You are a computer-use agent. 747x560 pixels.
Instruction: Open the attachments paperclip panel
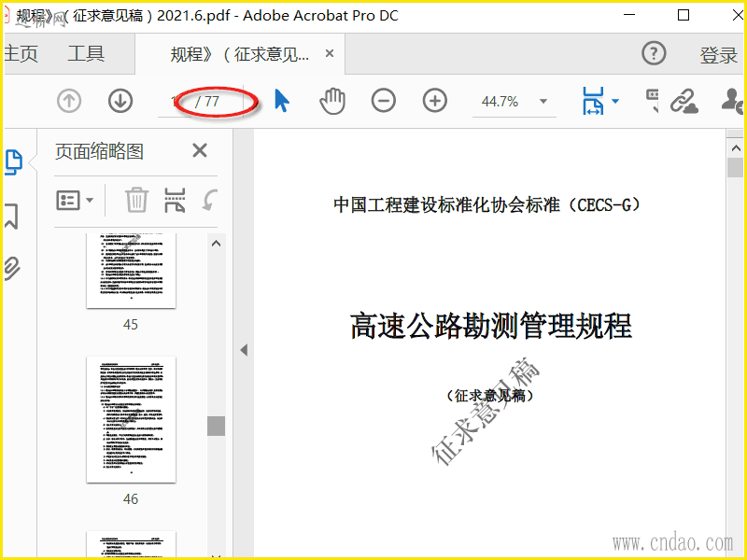pyautogui.click(x=12, y=269)
